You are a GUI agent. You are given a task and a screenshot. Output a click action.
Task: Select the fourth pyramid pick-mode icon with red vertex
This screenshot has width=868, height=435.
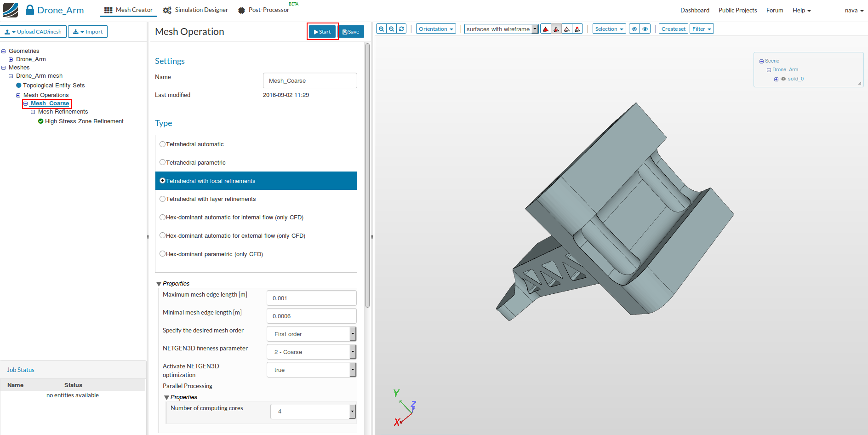[x=577, y=29]
